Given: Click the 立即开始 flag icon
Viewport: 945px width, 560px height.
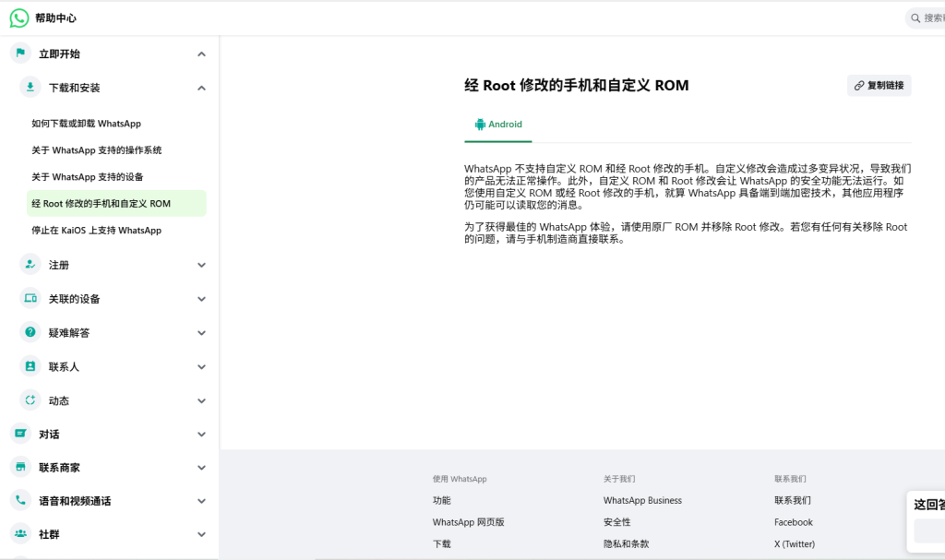Looking at the screenshot, I should [x=20, y=53].
